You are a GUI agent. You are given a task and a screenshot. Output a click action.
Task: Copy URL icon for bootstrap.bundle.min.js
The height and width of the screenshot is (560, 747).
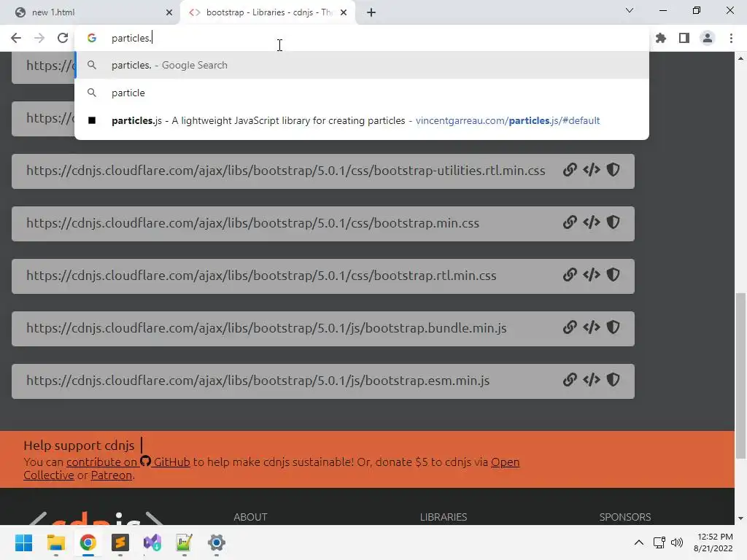coord(570,327)
